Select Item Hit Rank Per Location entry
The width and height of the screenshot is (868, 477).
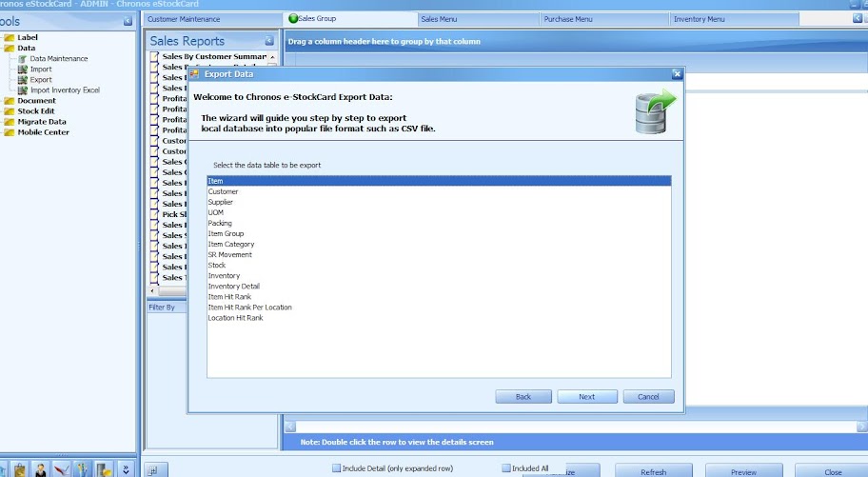(439, 308)
